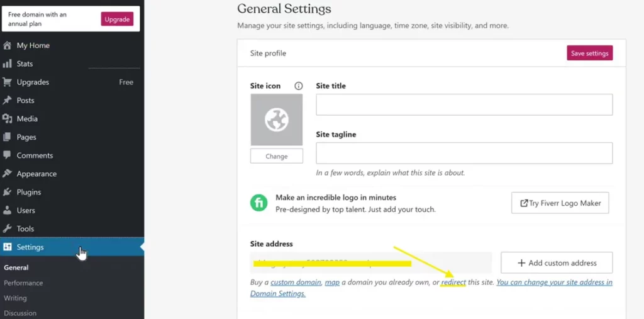This screenshot has height=319, width=644.
Task: Click the Add custom address button
Action: point(557,262)
